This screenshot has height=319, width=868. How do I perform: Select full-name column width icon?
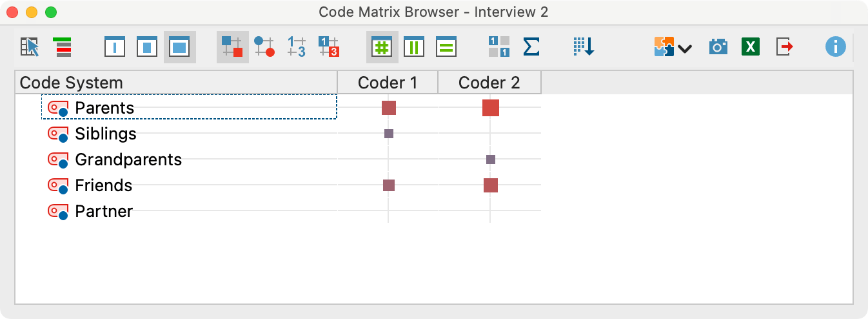pos(179,47)
